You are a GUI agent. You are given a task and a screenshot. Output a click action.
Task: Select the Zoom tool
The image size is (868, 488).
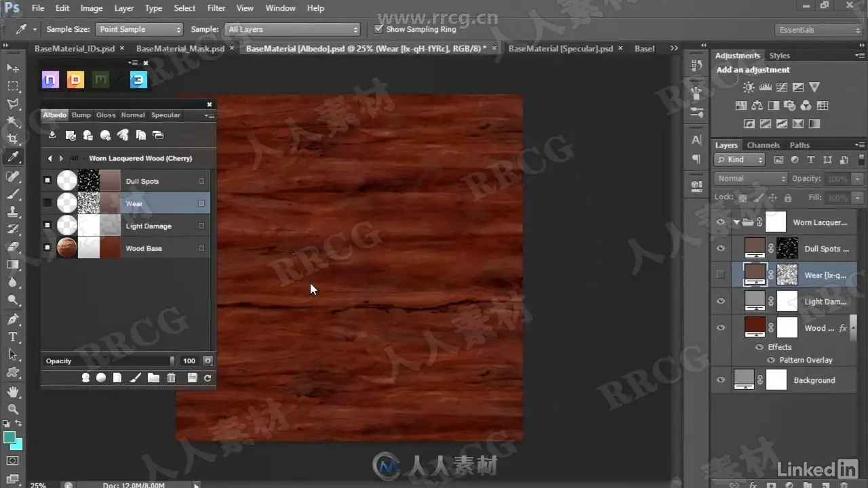tap(13, 409)
